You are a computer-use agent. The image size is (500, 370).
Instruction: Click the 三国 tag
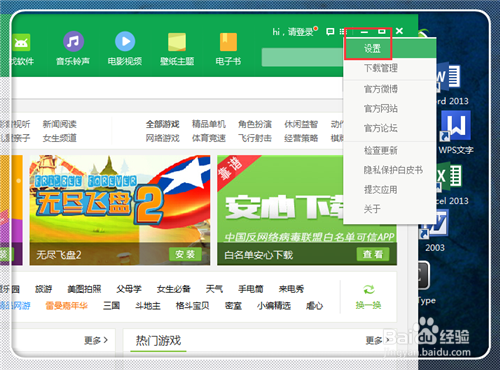point(111,306)
